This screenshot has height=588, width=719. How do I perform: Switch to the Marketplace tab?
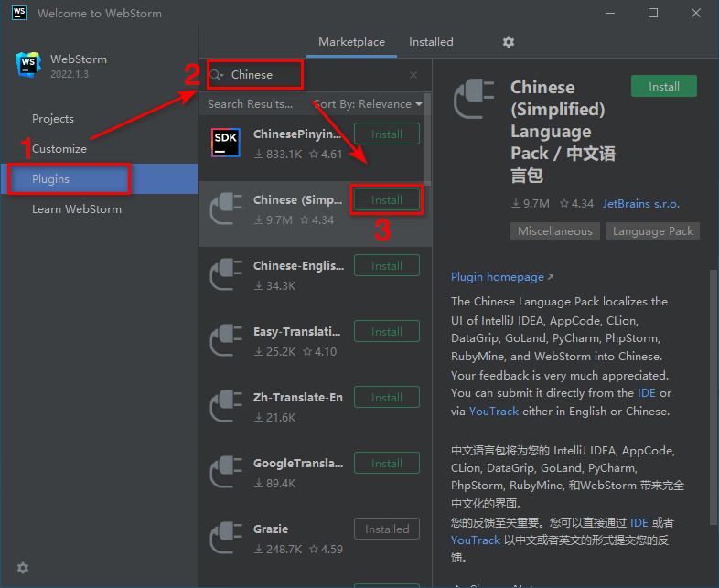[x=351, y=42]
